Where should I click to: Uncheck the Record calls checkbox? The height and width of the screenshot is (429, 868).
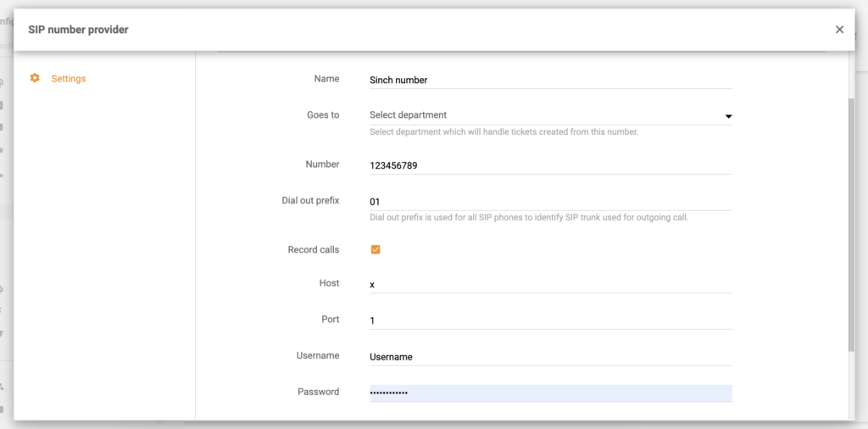[376, 250]
